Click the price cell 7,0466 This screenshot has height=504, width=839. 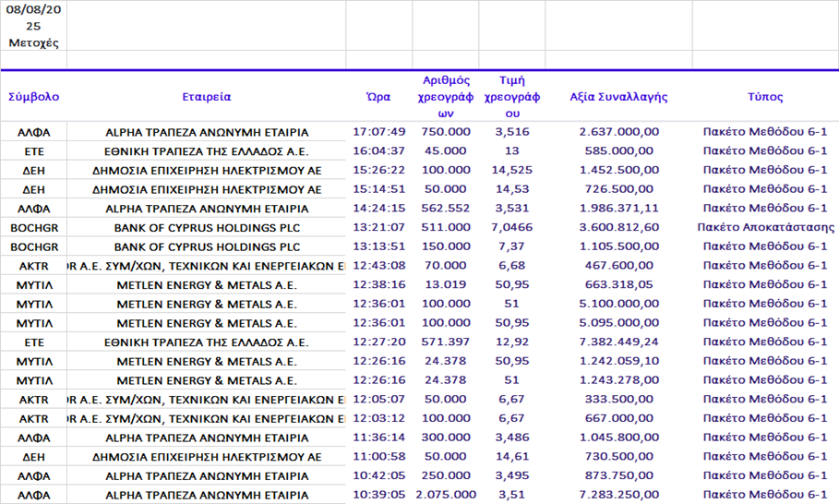[x=512, y=227]
